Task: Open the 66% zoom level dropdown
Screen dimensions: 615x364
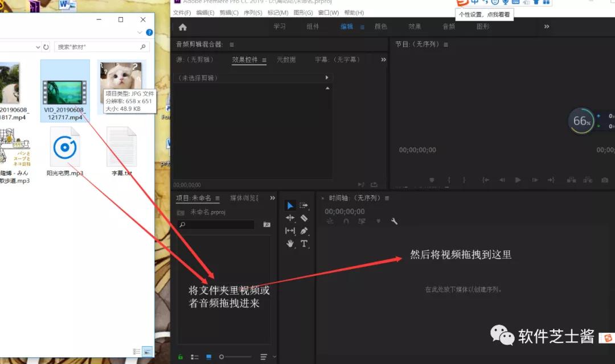Action: click(x=581, y=121)
